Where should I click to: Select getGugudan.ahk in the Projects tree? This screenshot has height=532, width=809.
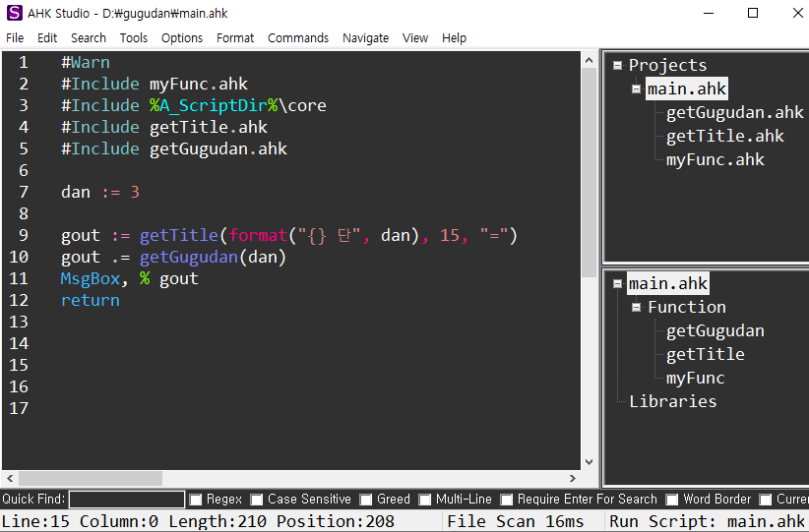(734, 112)
